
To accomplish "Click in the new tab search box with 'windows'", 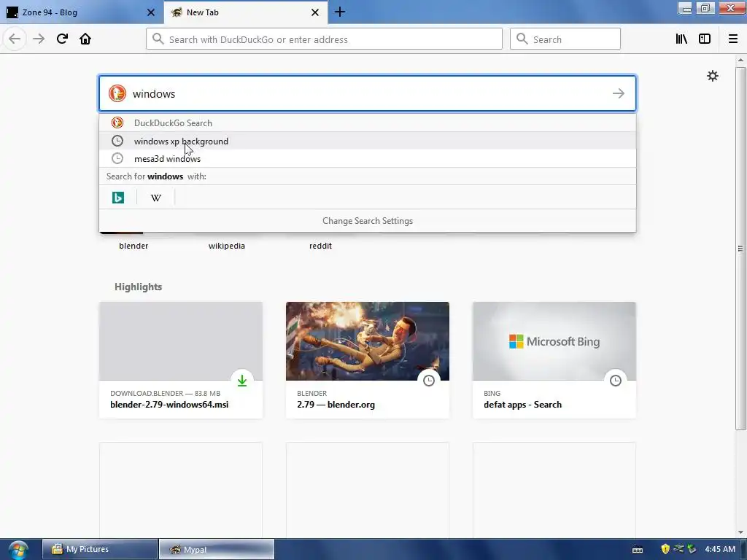I will (368, 93).
